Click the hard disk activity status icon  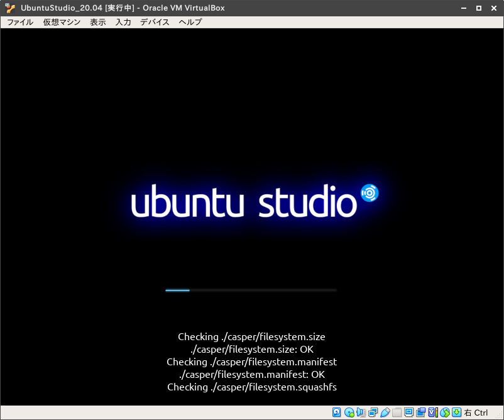coord(337,412)
